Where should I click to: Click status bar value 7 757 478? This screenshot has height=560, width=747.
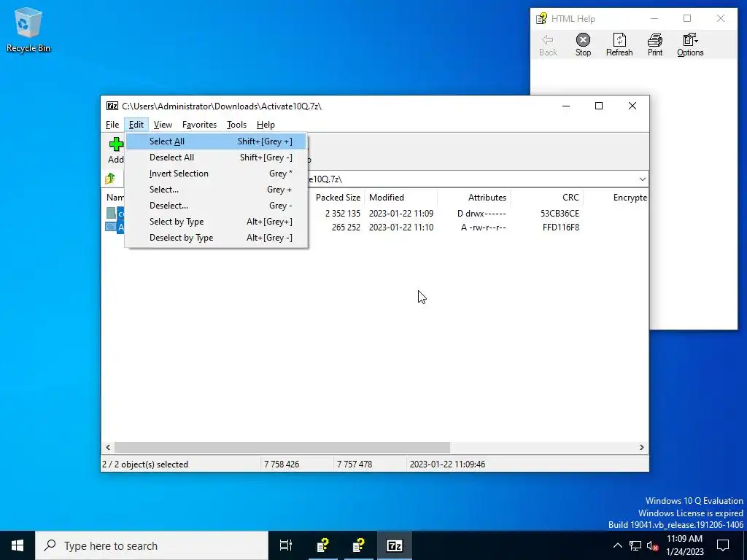coord(355,464)
